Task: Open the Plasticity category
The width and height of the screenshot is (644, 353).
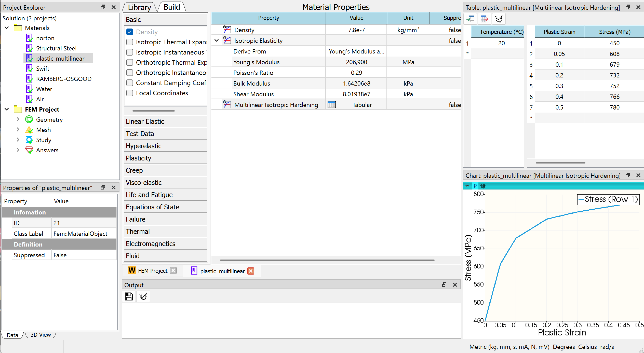Action: 165,158
